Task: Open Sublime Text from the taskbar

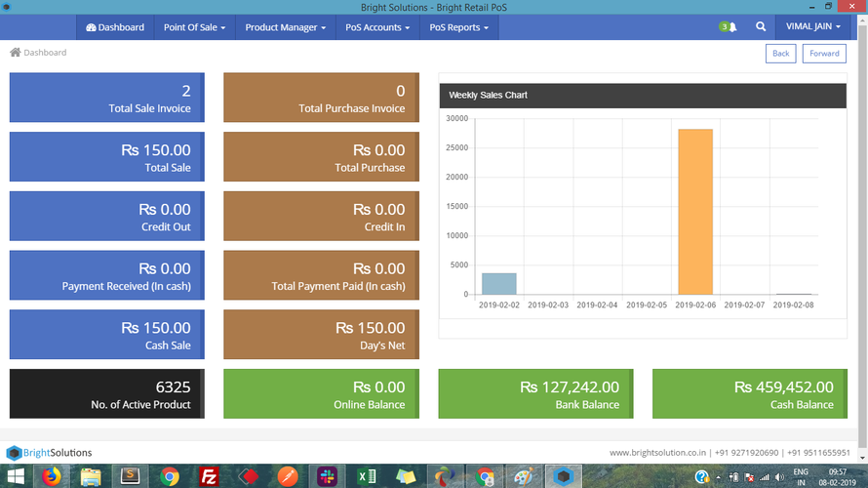Action: click(x=130, y=476)
